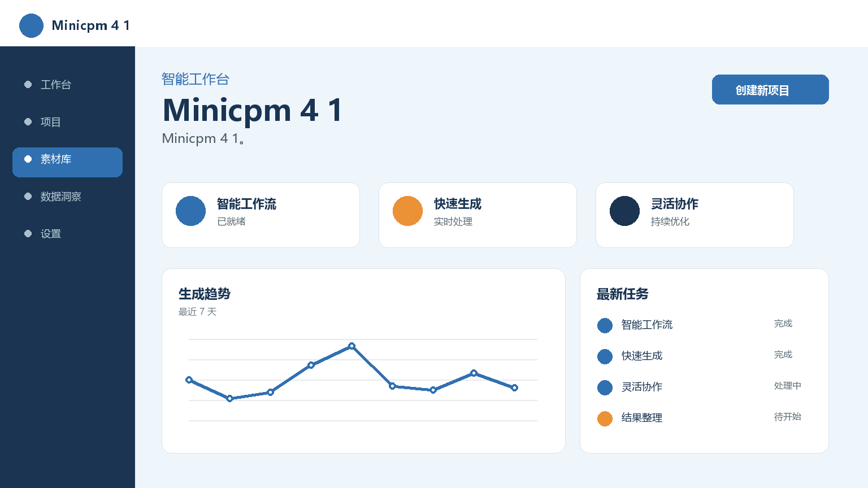Select the last data point on trend line
The height and width of the screenshot is (488, 868).
(514, 388)
